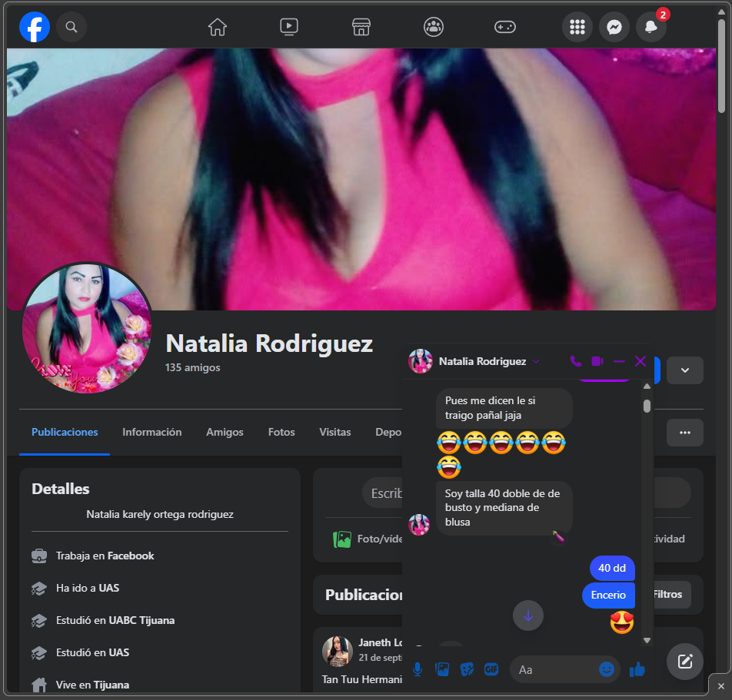Open the notifications bell with 2 alerts
The image size is (732, 700).
pos(650,27)
